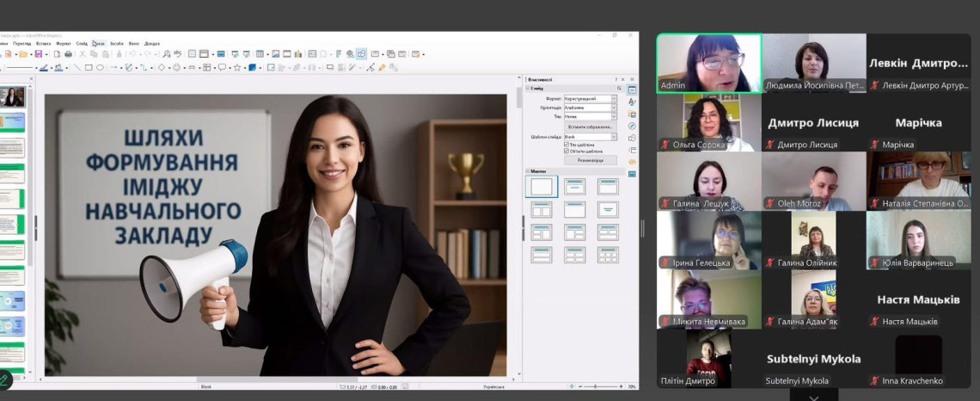Viewport: 980px width, 401px height.
Task: Click zoom in plus button in status bar
Action: pyautogui.click(x=621, y=386)
